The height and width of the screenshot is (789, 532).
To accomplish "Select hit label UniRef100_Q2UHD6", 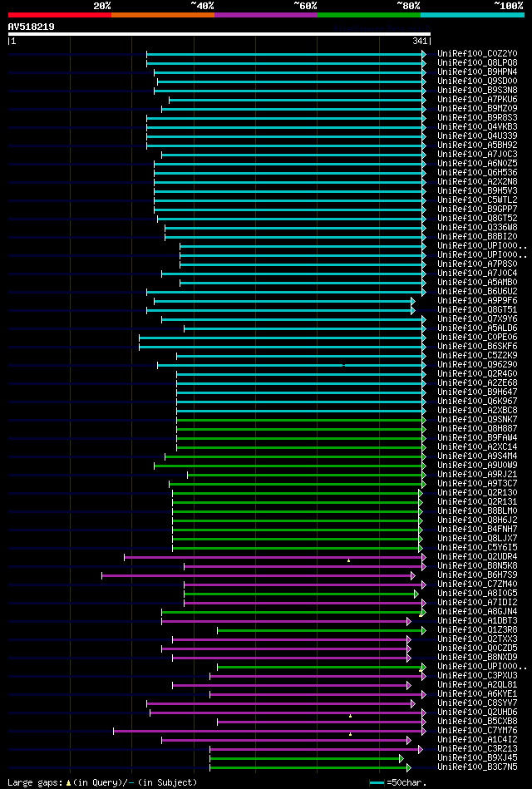I will (477, 712).
